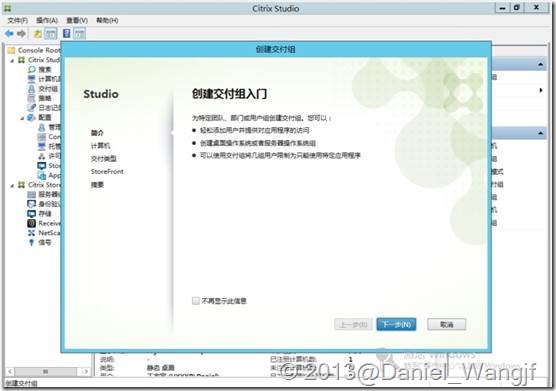Restore down the Citrix Studio window
The image size is (556, 391).
coord(517,7)
